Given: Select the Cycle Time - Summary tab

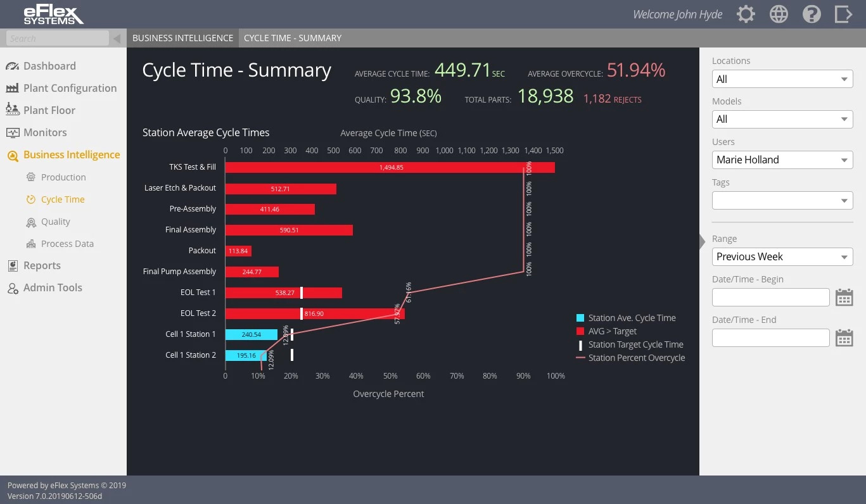Looking at the screenshot, I should point(292,37).
